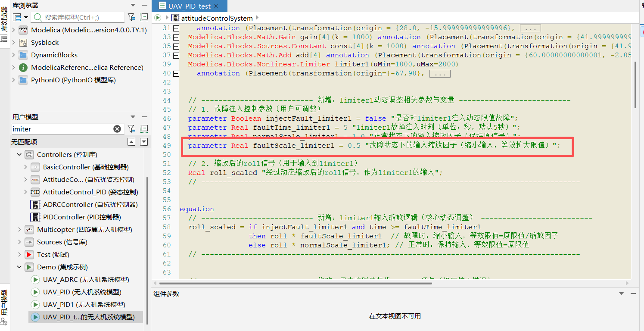This screenshot has height=331, width=644.
Task: Click the ModelicaReference info icon
Action: 23,68
